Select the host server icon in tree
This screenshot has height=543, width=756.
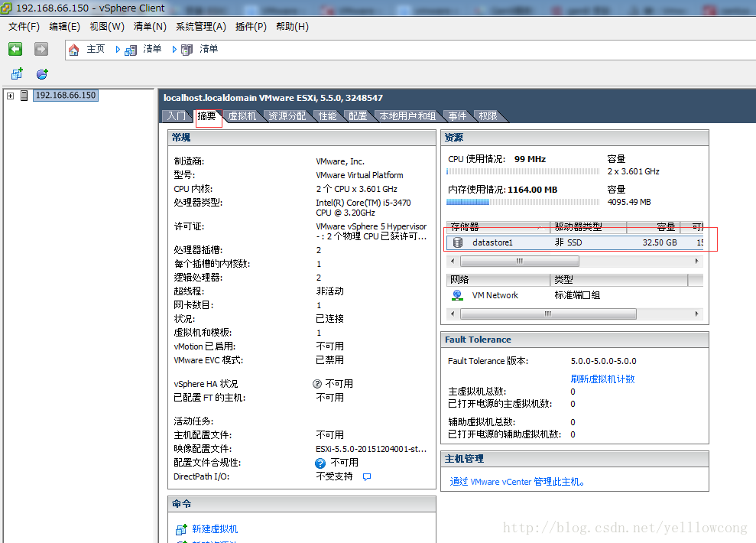[24, 96]
